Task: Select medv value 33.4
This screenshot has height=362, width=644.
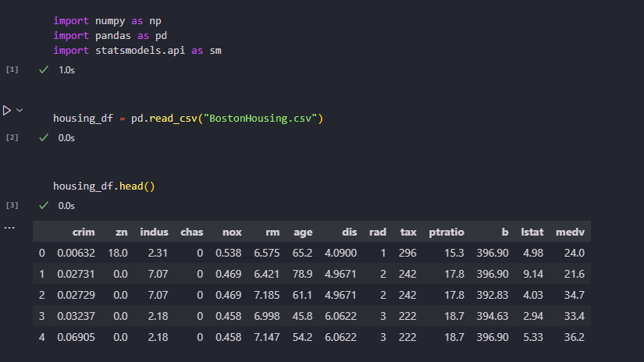Action: point(575,317)
